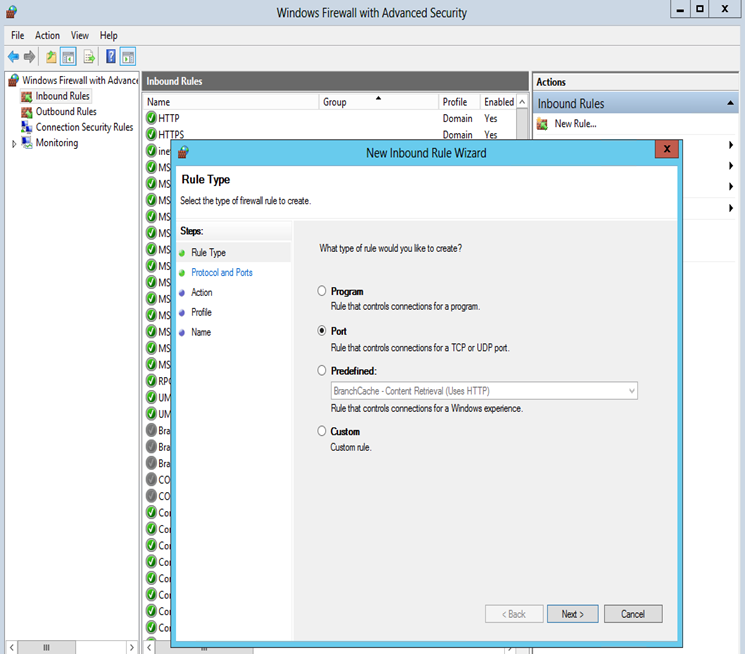Select the HTTPS rule row
This screenshot has height=654, width=745.
tap(330, 134)
